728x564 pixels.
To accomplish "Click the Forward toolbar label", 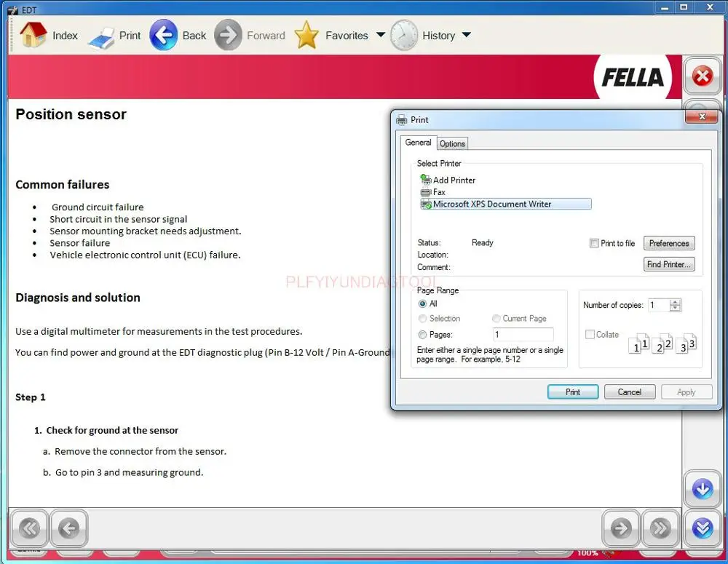I will click(266, 36).
